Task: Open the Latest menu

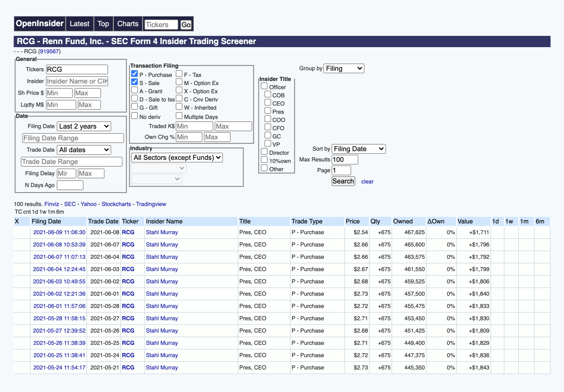Action: point(79,24)
